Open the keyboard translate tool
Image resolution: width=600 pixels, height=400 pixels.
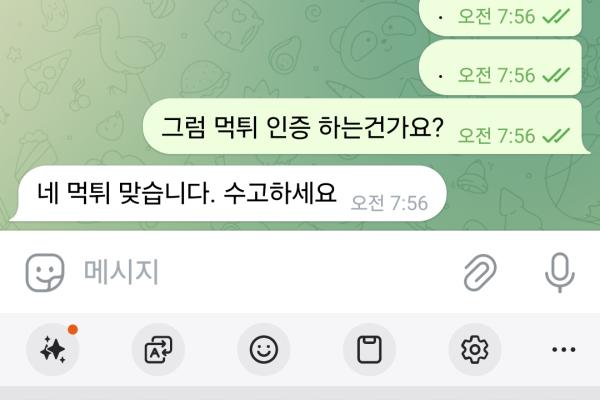158,349
